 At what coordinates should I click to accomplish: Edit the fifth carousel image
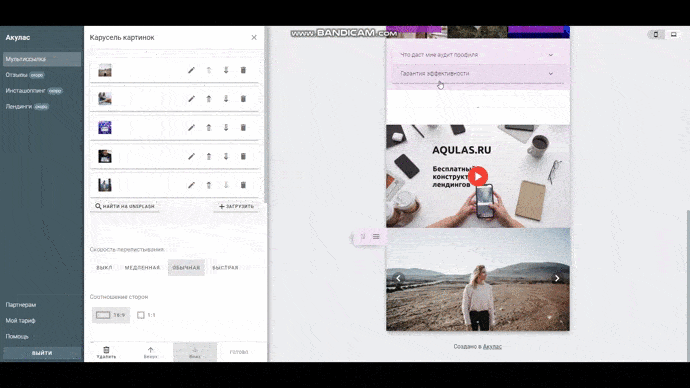click(191, 185)
